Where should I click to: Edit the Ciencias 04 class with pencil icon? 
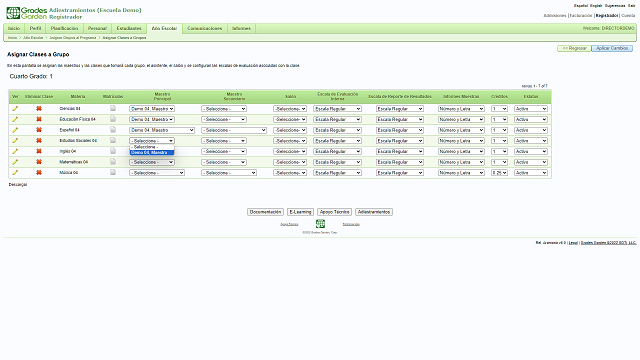(15, 109)
